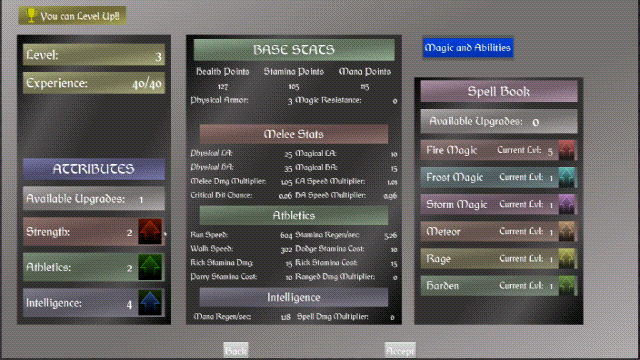The height and width of the screenshot is (360, 640).
Task: Click the trophy icon beside Level Up
Action: (31, 15)
